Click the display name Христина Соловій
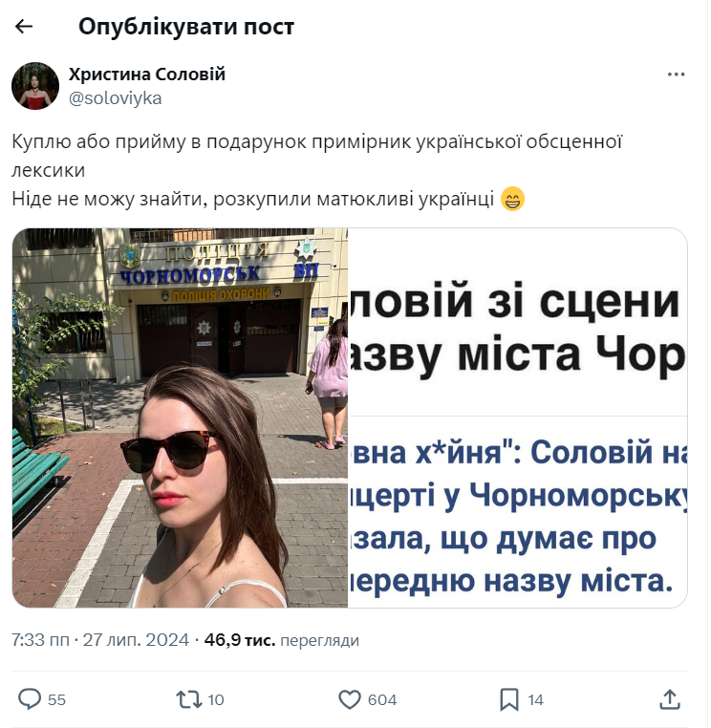This screenshot has height=728, width=711. tap(147, 75)
